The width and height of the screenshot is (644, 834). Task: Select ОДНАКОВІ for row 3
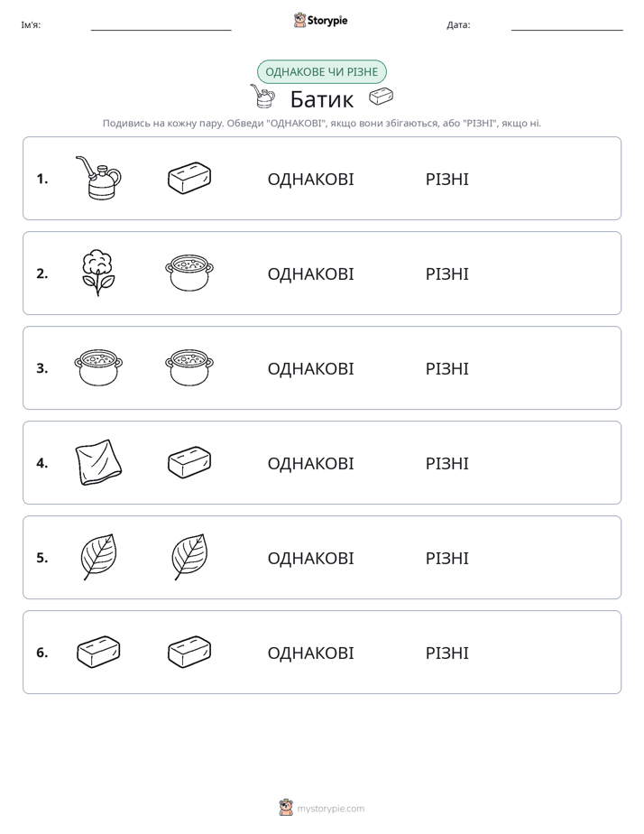tap(310, 368)
